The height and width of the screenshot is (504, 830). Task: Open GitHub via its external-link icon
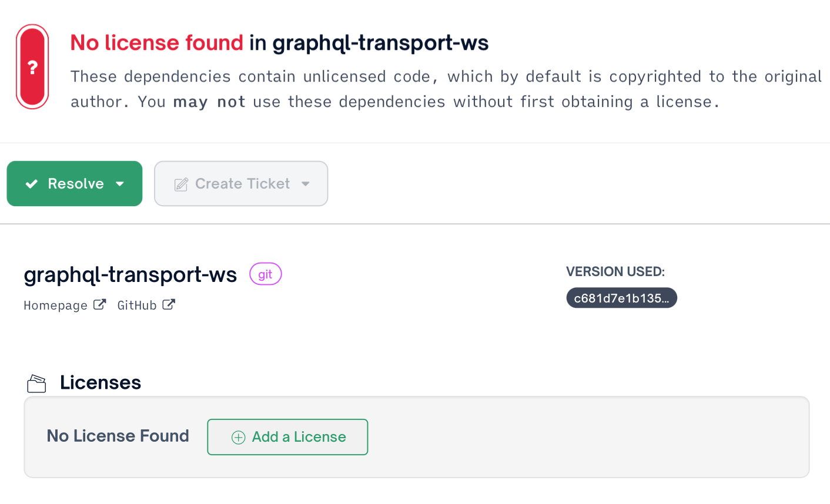point(169,304)
